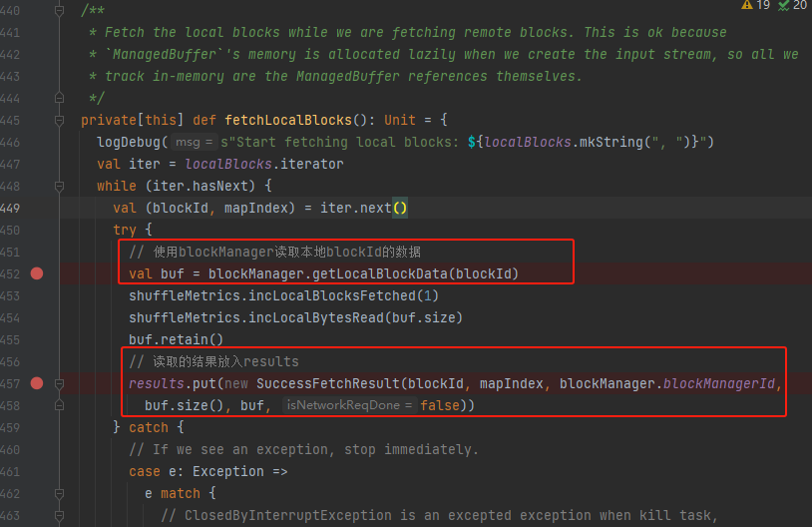The width and height of the screenshot is (812, 527).
Task: Click 'mapIndex' on line 449
Action: click(x=255, y=208)
